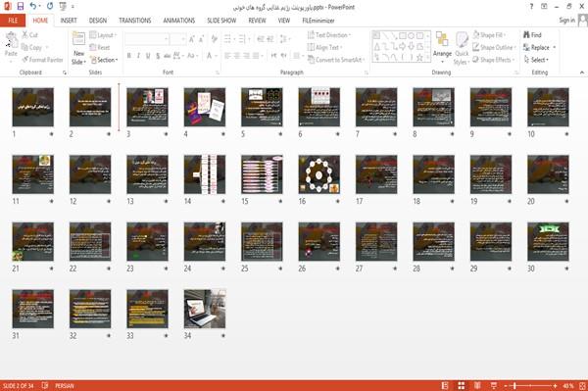Select slide 34 thumbnail with laptop photo
This screenshot has height=391, width=588.
[205, 309]
